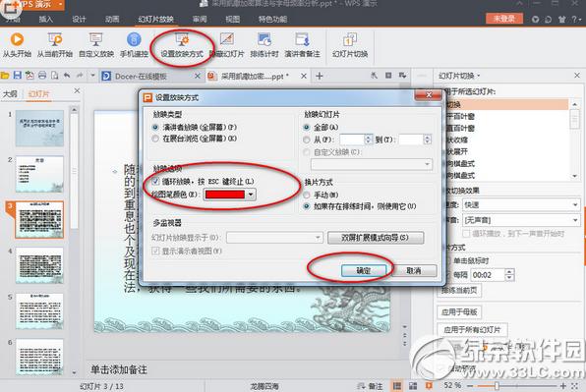Click the slideshow icon in status bar
The width and height of the screenshot is (586, 392).
tap(429, 386)
